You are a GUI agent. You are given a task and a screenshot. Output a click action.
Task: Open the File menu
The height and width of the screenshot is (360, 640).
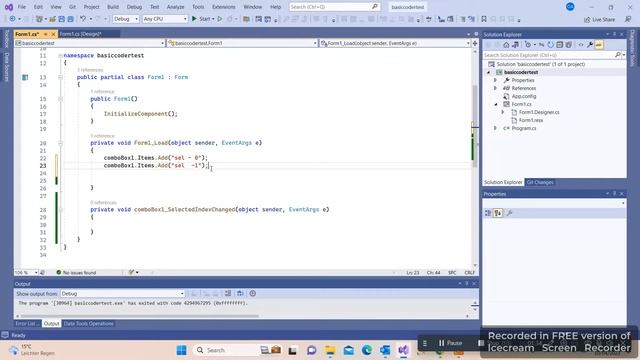tap(22, 7)
